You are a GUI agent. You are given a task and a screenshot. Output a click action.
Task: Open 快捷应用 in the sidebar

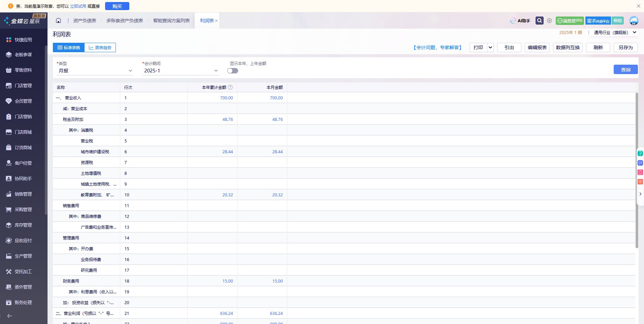click(23, 40)
